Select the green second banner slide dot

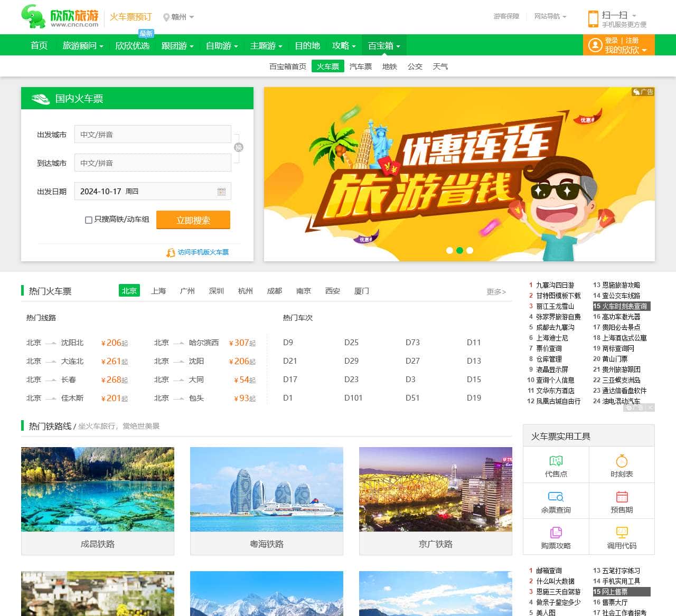(x=459, y=251)
